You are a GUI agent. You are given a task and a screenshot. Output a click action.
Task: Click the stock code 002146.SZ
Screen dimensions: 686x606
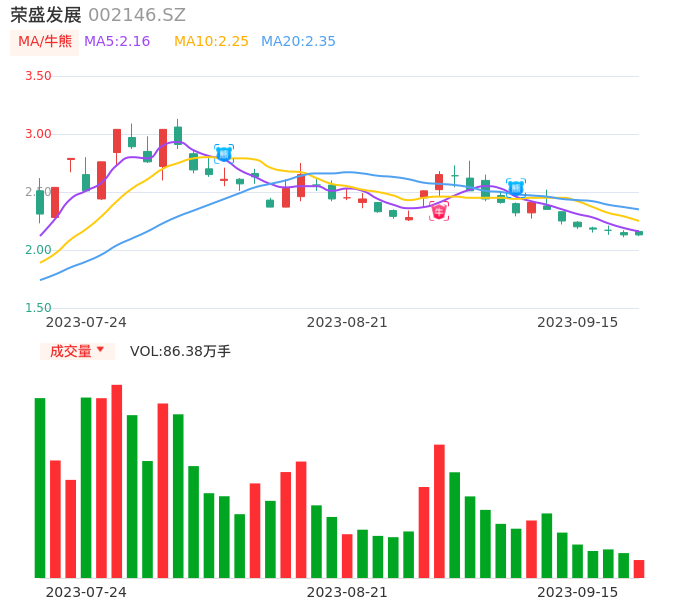tap(137, 15)
